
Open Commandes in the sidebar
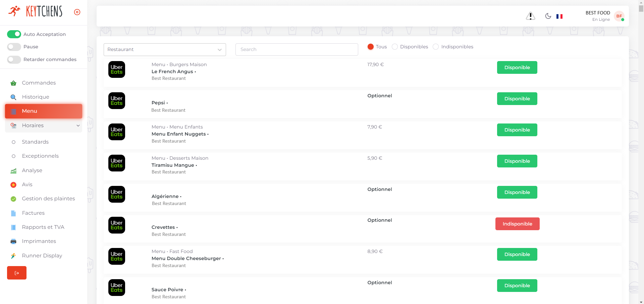coord(39,83)
